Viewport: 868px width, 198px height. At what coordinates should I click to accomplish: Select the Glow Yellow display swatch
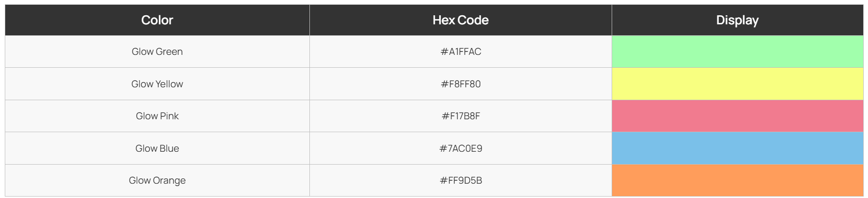[x=737, y=84]
